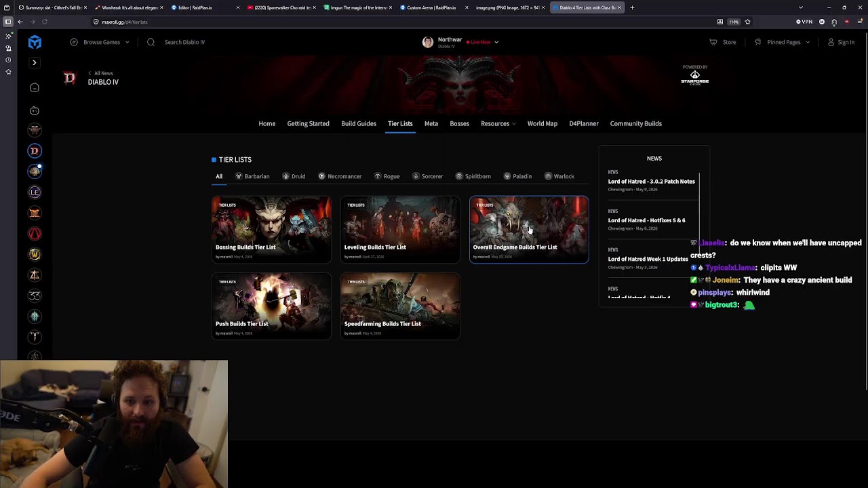Viewport: 868px width, 488px height.
Task: Select the Borderlands red sidebar icon
Action: pyautogui.click(x=35, y=233)
